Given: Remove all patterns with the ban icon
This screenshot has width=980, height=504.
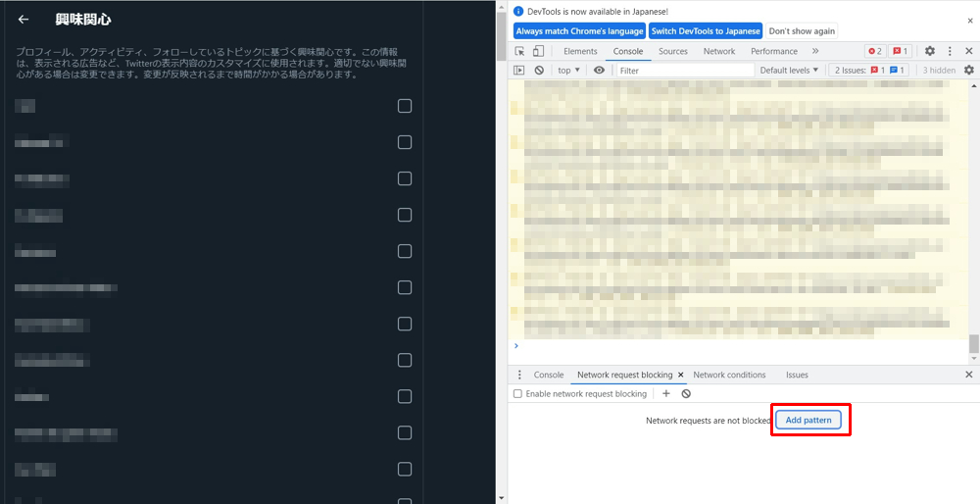Looking at the screenshot, I should pyautogui.click(x=686, y=393).
